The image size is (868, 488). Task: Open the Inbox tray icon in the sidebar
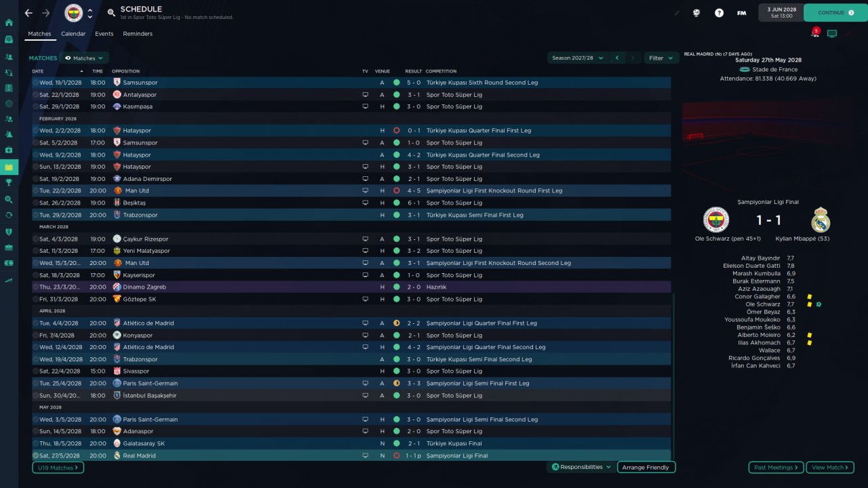pyautogui.click(x=9, y=40)
